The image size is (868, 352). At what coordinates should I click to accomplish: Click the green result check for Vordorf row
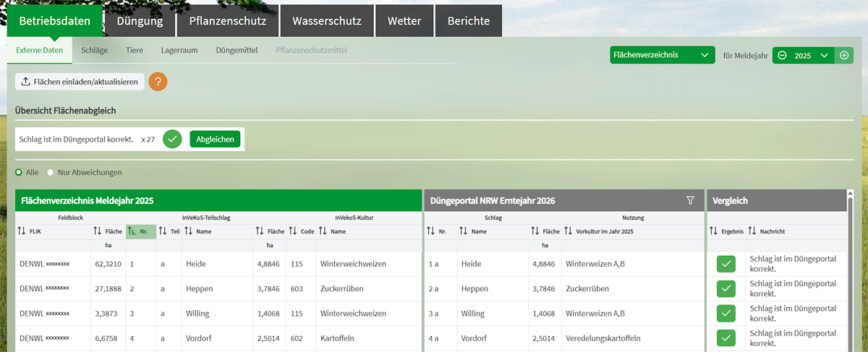726,338
